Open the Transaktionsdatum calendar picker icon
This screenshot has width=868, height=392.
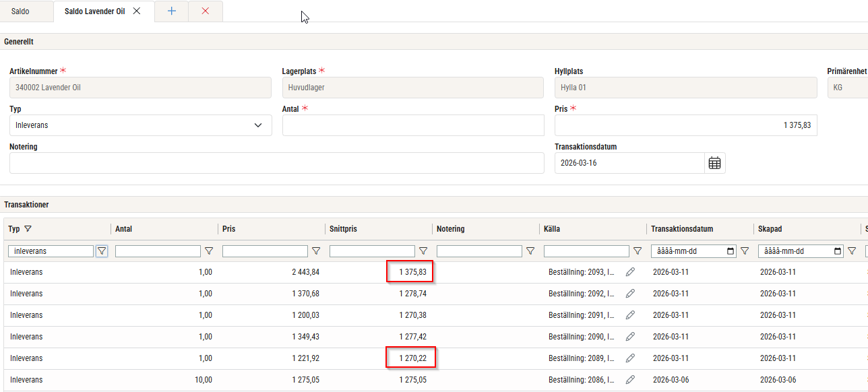pyautogui.click(x=714, y=163)
